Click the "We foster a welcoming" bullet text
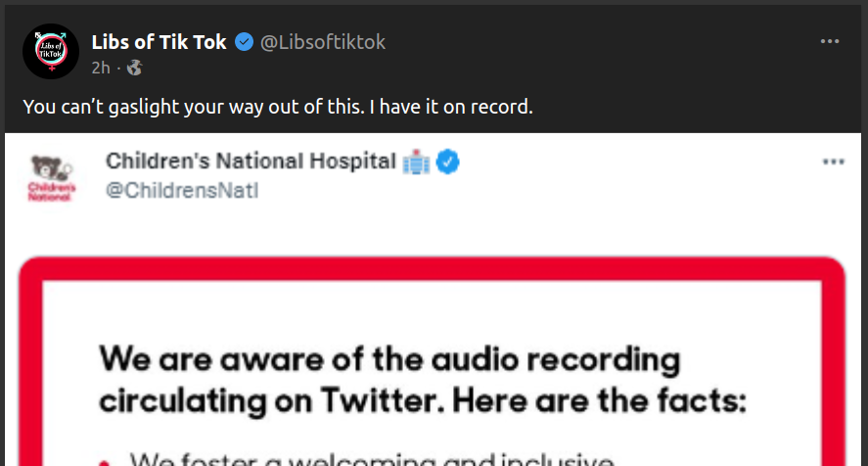 (x=372, y=458)
